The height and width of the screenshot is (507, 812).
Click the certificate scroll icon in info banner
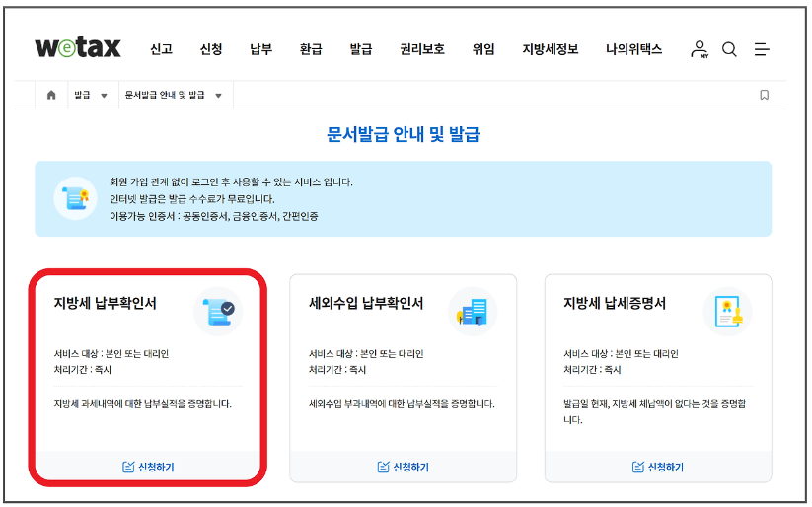(x=76, y=198)
